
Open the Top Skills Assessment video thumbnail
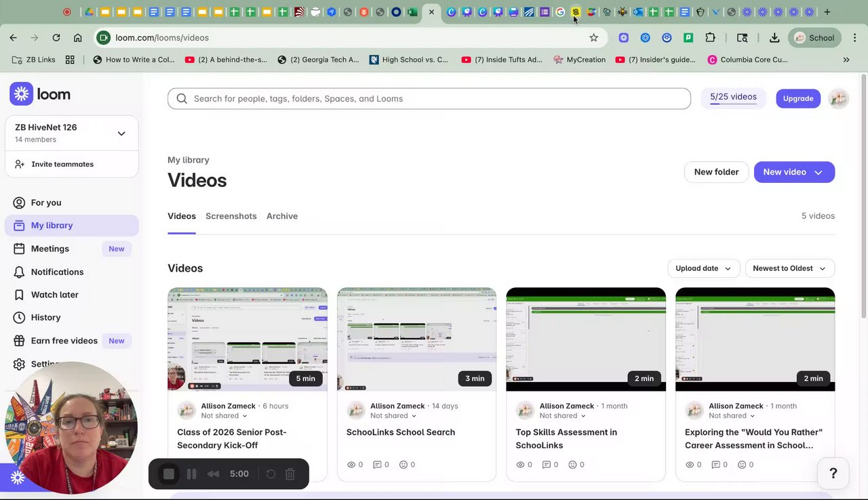point(586,339)
